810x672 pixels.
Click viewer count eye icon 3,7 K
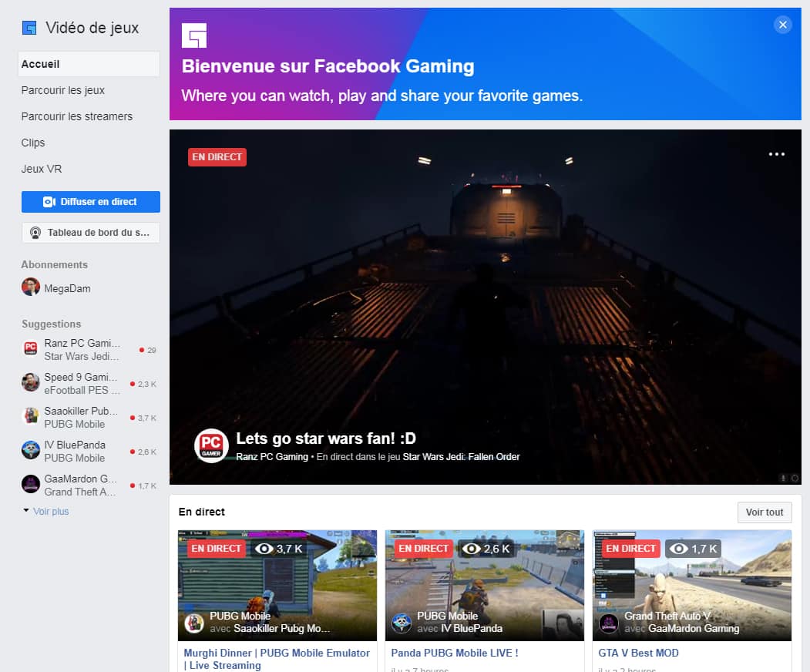(264, 549)
